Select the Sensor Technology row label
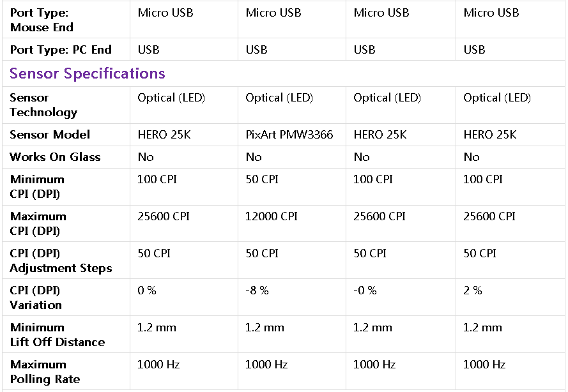The width and height of the screenshot is (568, 392). coord(43,105)
